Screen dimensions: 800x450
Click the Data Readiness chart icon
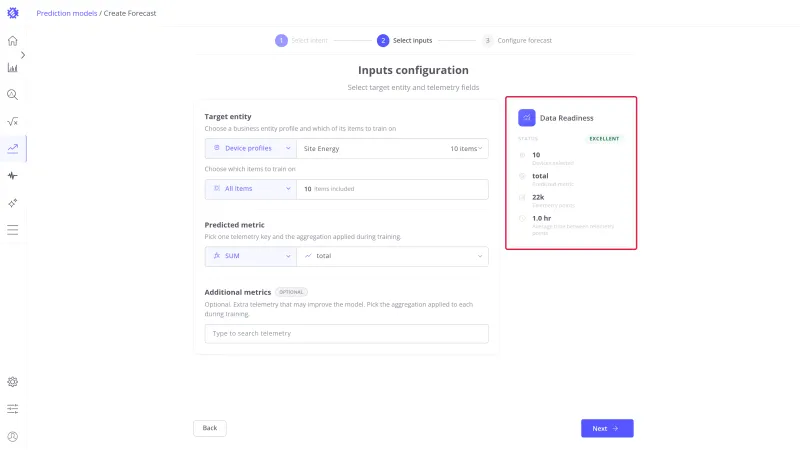pos(527,118)
